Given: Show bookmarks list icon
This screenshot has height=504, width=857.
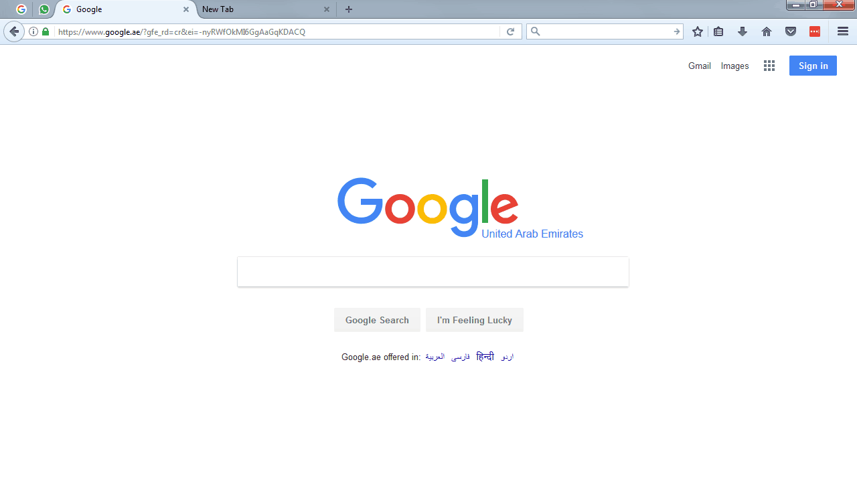Looking at the screenshot, I should point(718,31).
